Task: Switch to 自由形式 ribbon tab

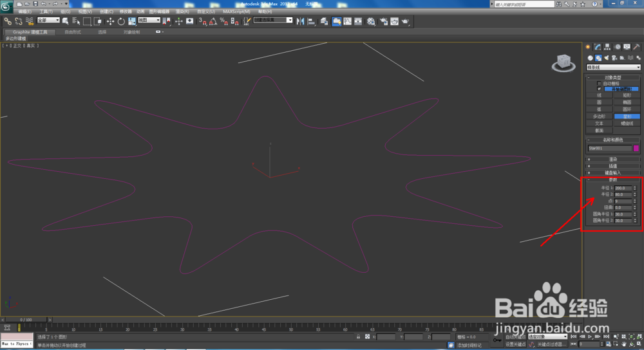Action: (x=73, y=32)
